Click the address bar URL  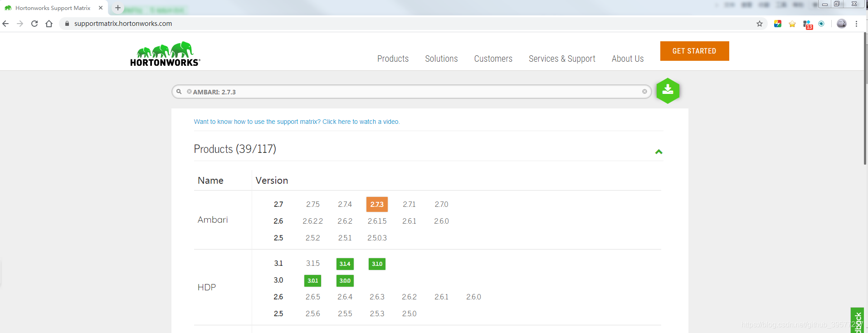(x=123, y=24)
